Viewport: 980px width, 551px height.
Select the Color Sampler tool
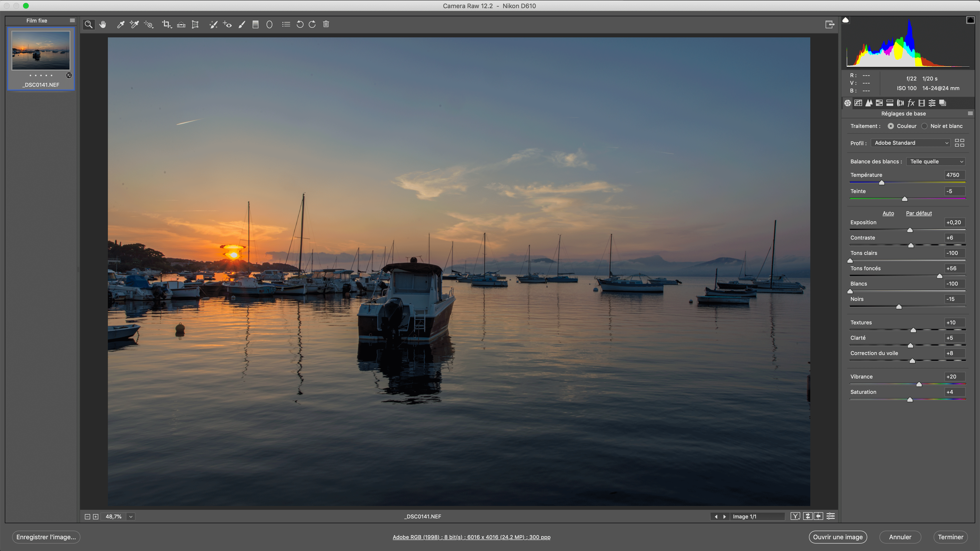click(134, 24)
